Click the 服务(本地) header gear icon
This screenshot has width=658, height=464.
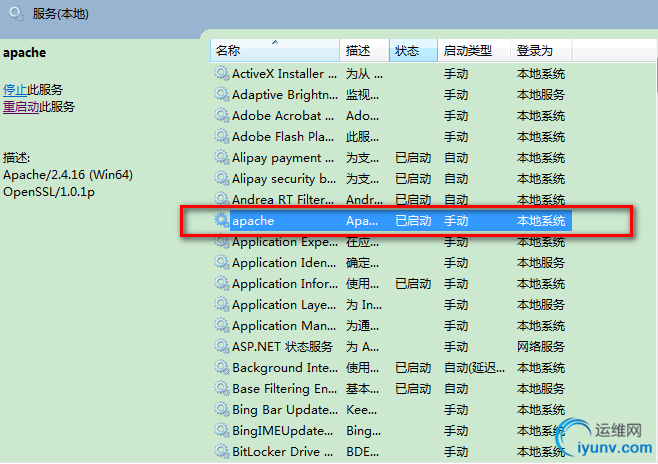[x=16, y=14]
